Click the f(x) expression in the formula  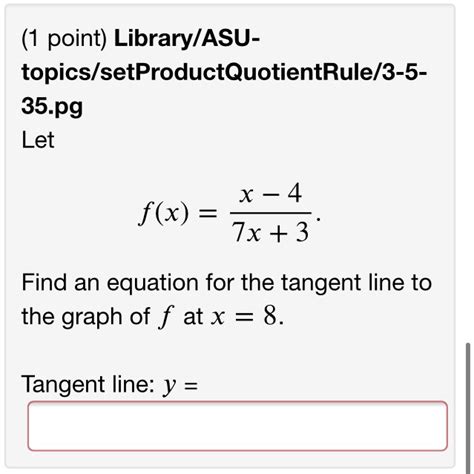(x=164, y=213)
